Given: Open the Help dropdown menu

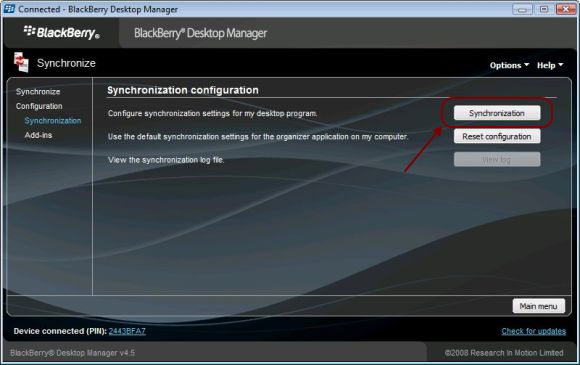Looking at the screenshot, I should point(550,65).
